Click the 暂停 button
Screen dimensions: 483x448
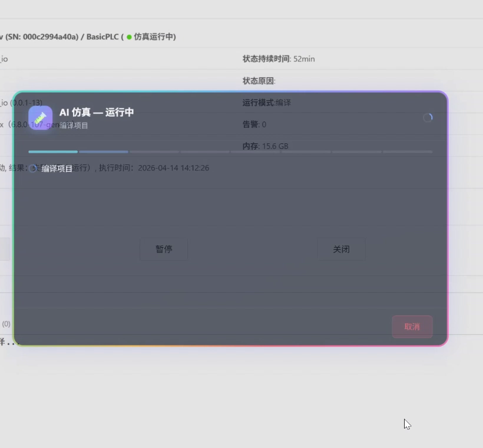coord(164,249)
